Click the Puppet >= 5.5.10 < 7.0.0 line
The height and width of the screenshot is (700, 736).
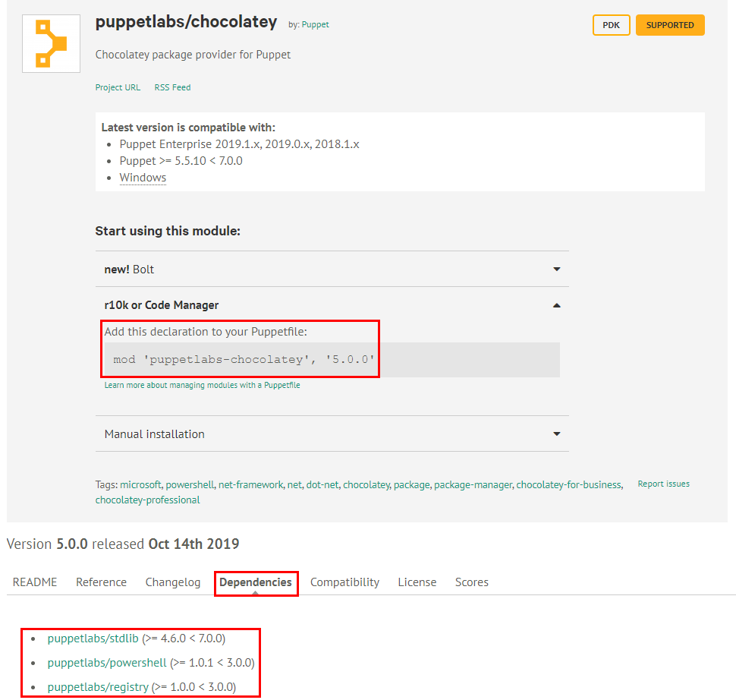click(181, 161)
